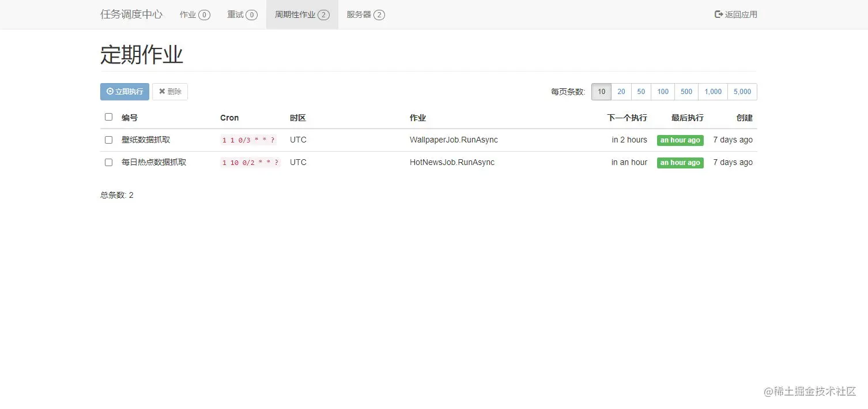Click the cron expression 1 10 0/2 * * ?

[251, 163]
